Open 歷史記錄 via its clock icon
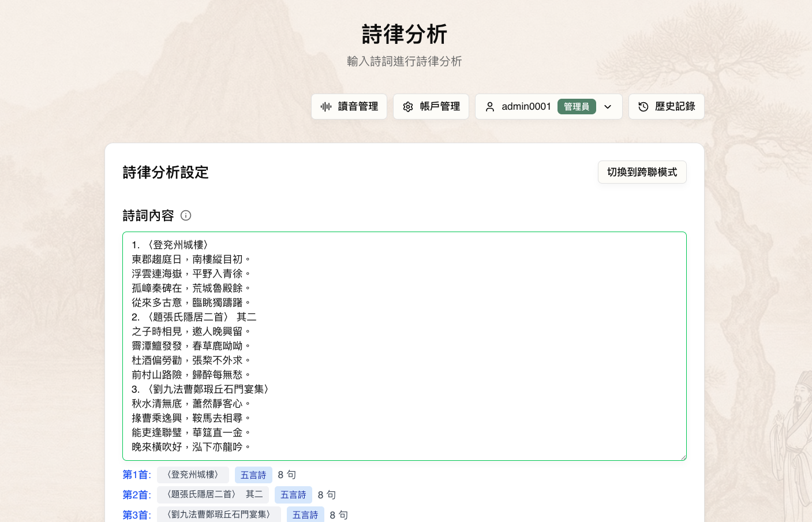This screenshot has width=812, height=522. 643,107
